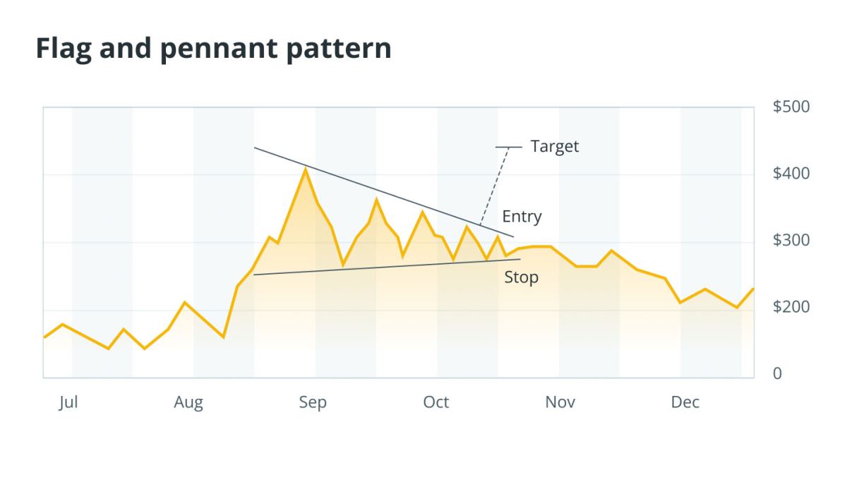The height and width of the screenshot is (504, 847).
Task: Select the Jul month label
Action: tap(68, 402)
